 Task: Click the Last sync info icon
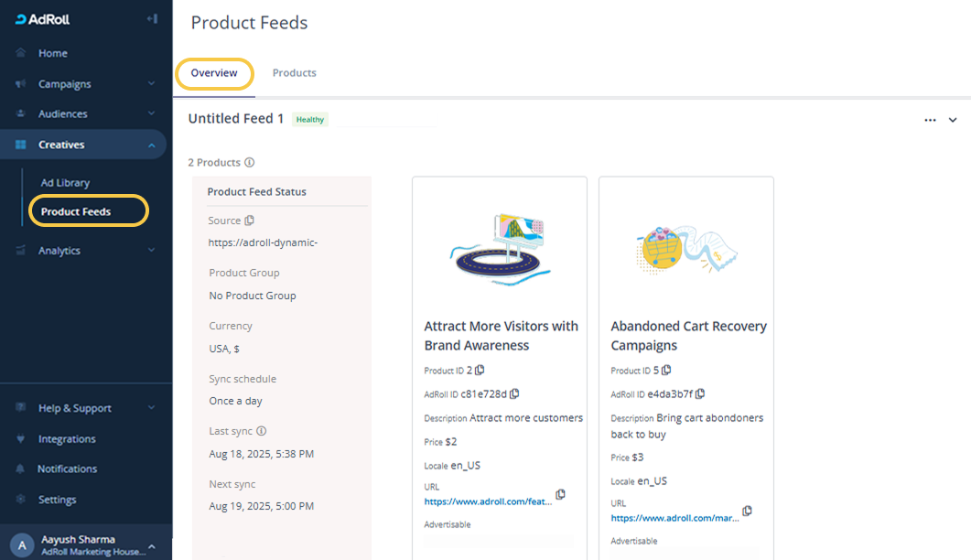click(262, 431)
